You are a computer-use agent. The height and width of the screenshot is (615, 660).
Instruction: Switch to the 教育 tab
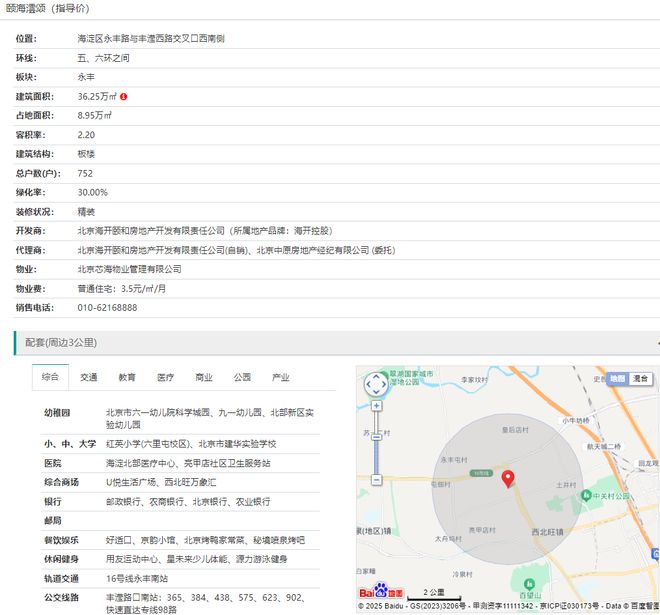pos(127,378)
